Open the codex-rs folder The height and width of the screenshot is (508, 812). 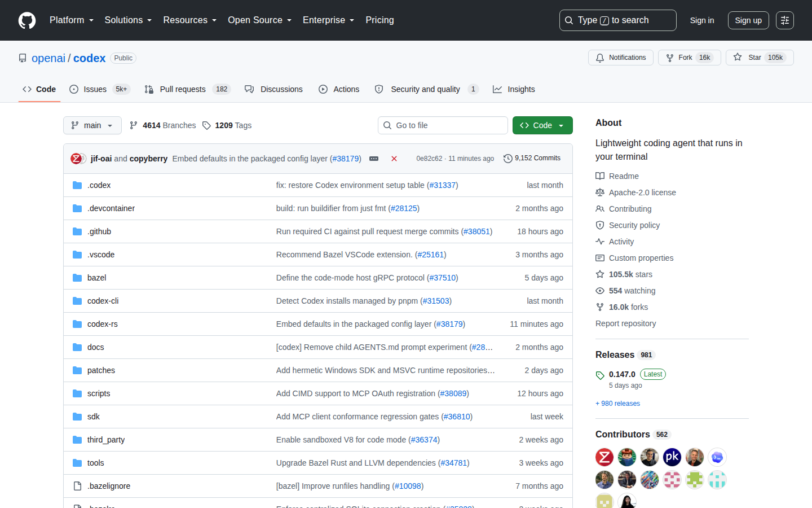[x=103, y=324]
